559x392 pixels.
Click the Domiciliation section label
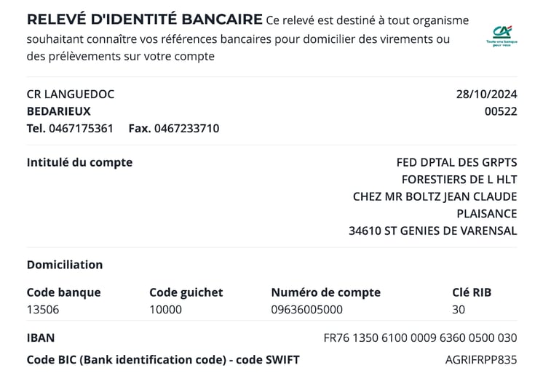65,265
